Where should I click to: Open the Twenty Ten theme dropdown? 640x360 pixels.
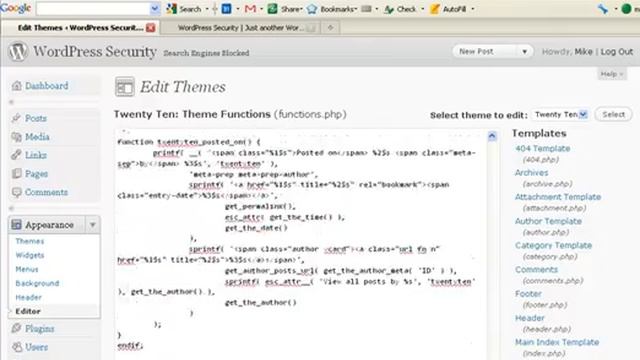pyautogui.click(x=560, y=115)
